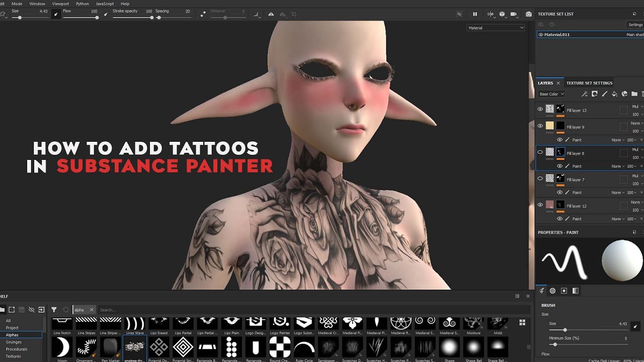Open Fill layer 13 Mul blend mode dropdown
This screenshot has height=362, width=644.
[636, 107]
